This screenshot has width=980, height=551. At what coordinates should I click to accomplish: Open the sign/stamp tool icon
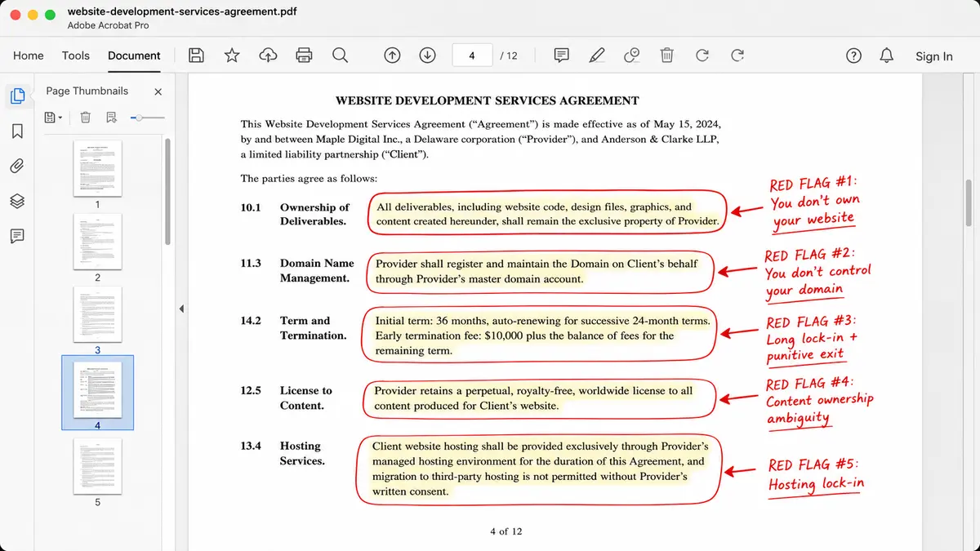click(x=631, y=56)
